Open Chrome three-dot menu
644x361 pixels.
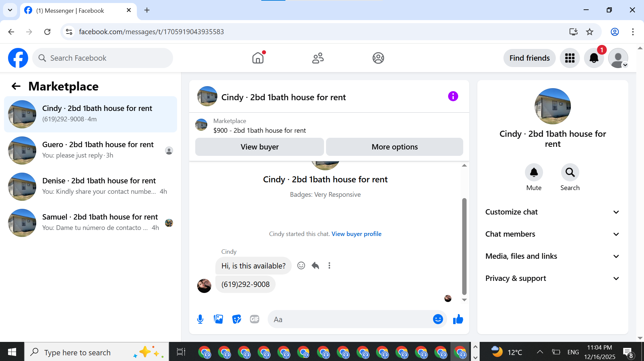pyautogui.click(x=633, y=32)
